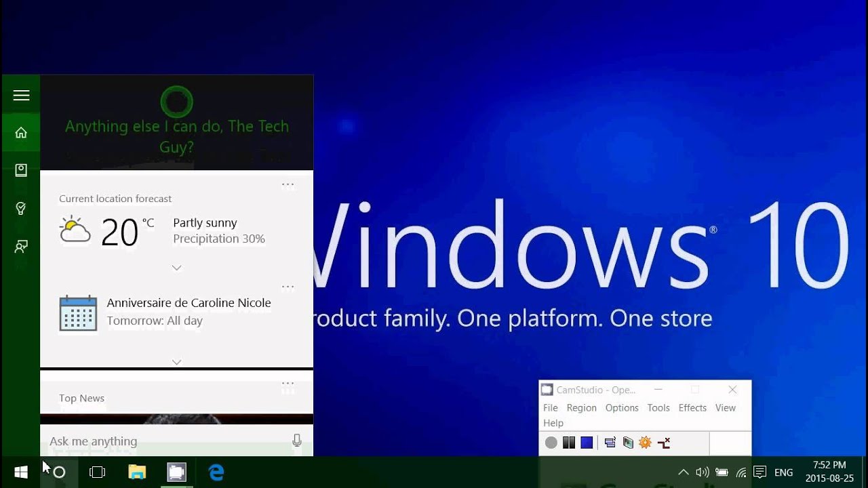Expand the calendar card chevron
This screenshot has height=488, width=868.
click(176, 362)
